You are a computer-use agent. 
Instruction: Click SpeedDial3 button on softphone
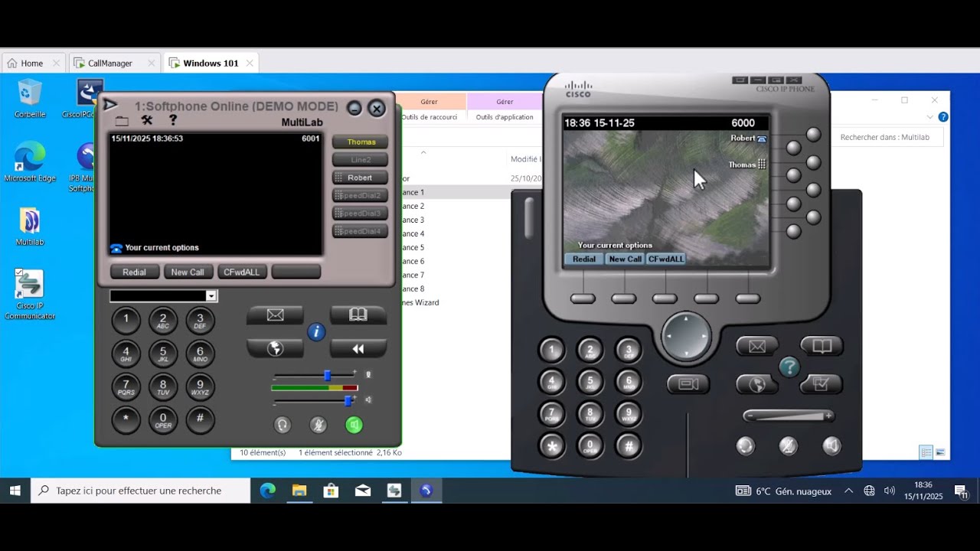360,214
